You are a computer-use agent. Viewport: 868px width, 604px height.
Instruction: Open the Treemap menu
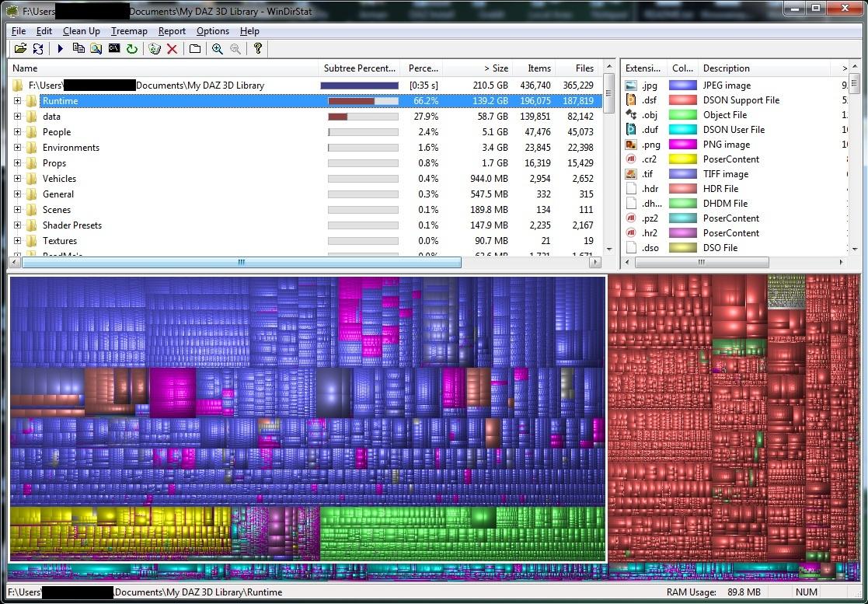129,31
